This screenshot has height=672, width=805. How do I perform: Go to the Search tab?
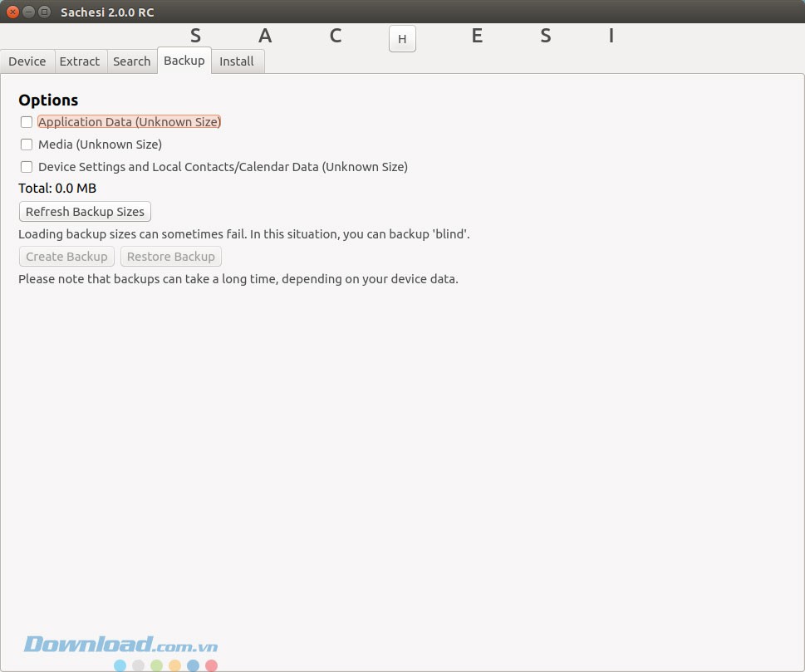[131, 61]
